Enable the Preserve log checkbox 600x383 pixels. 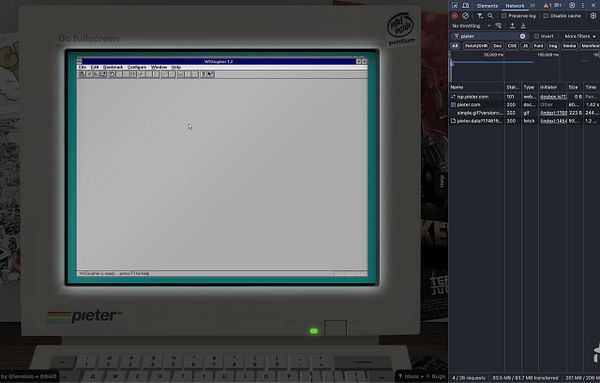(x=504, y=16)
